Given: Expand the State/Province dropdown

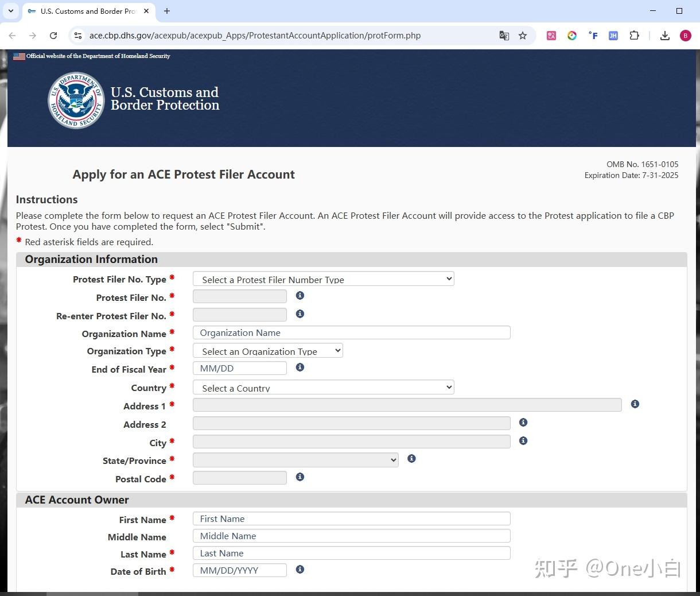Looking at the screenshot, I should point(295,460).
